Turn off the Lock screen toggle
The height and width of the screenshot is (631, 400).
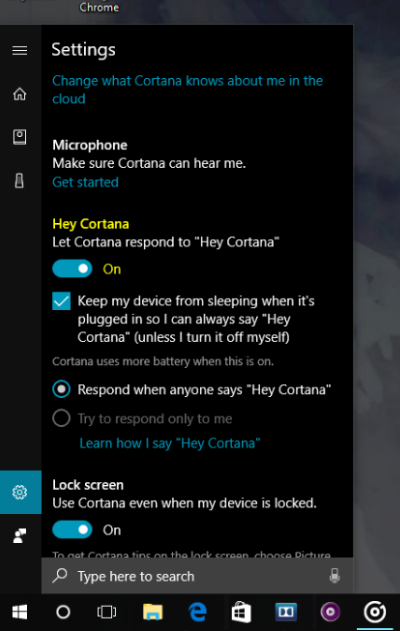(x=72, y=530)
